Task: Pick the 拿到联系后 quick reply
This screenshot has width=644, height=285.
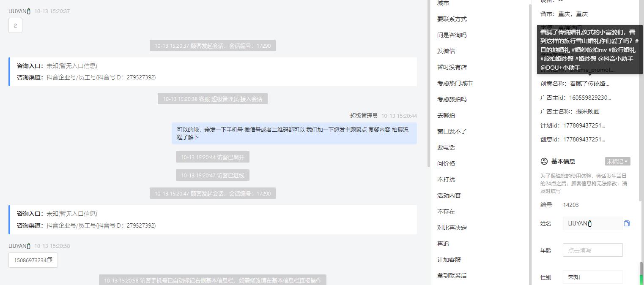Action: click(452, 276)
